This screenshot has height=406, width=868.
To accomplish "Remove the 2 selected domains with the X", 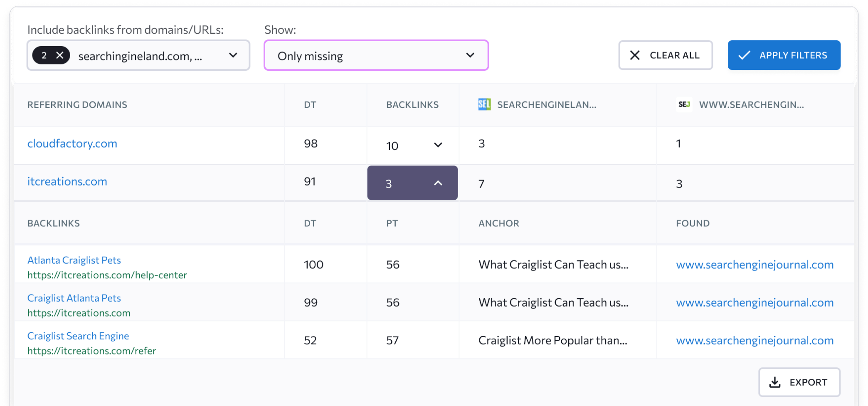I will point(60,55).
